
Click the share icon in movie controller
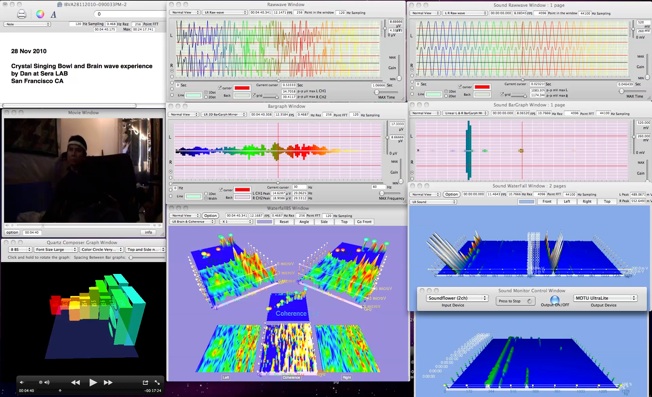click(145, 382)
